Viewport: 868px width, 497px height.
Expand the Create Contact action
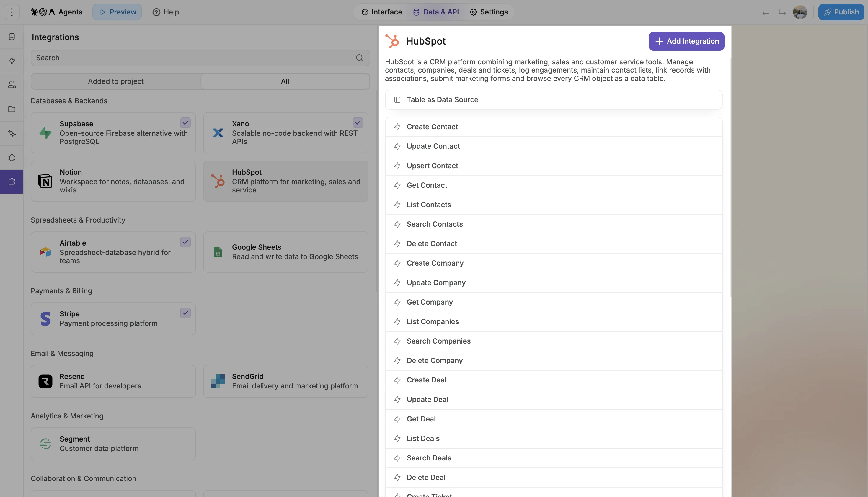click(x=554, y=127)
